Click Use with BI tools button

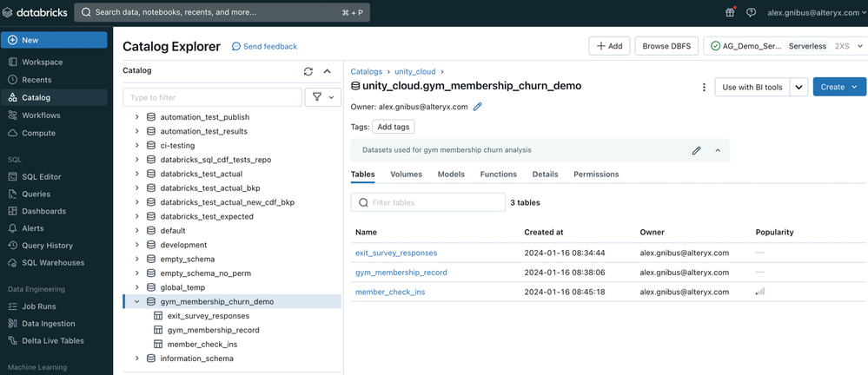click(x=752, y=87)
